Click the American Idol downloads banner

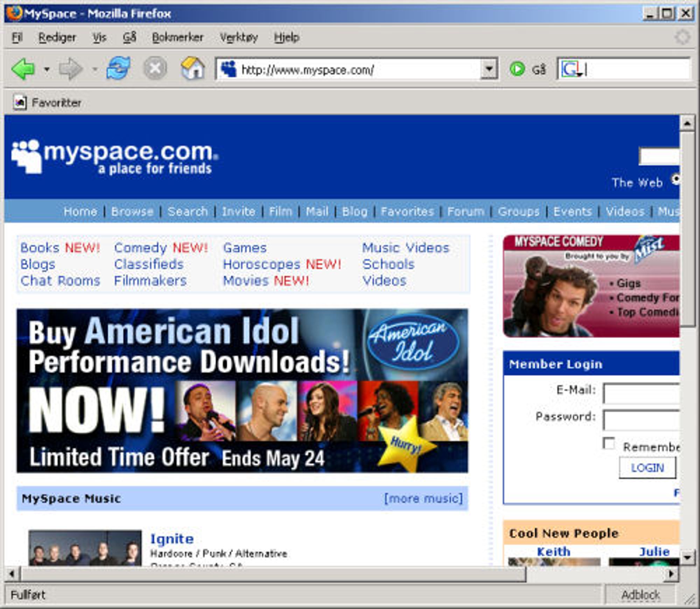[242, 391]
